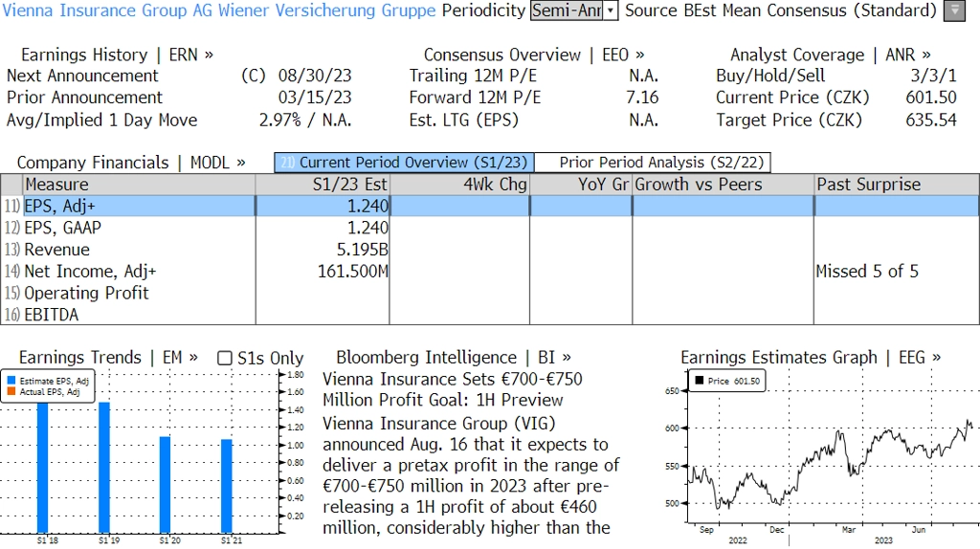Open the Vienna Insurance 1H Preview headline
Screen dimensions: 980x549
453,389
